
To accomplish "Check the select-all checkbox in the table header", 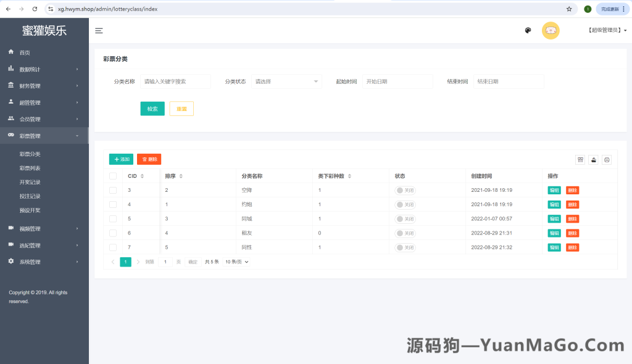I will pos(113,176).
